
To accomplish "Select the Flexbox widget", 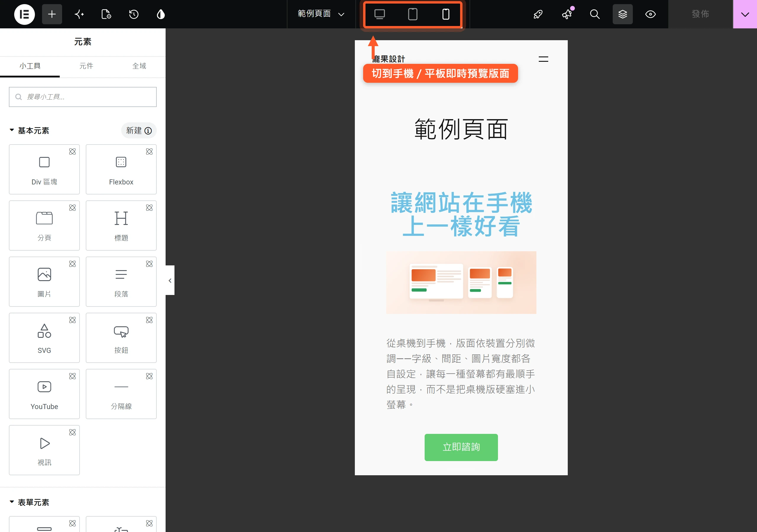I will click(x=121, y=169).
